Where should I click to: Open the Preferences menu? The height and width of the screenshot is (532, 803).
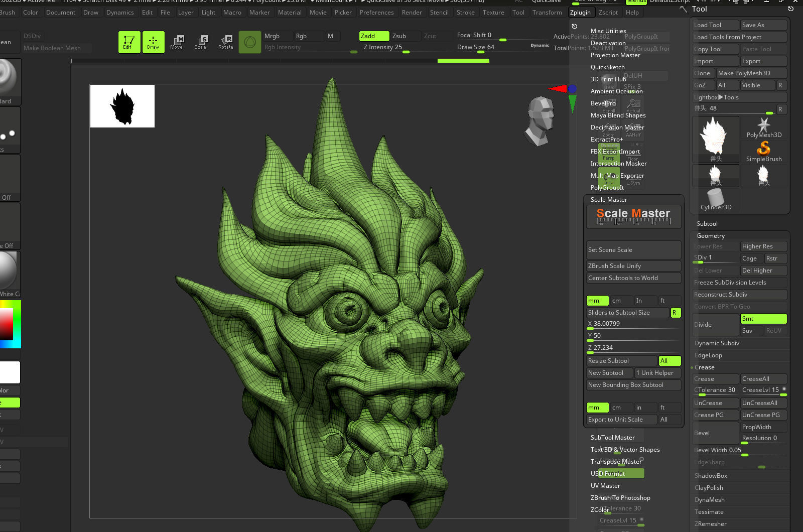[x=376, y=13]
